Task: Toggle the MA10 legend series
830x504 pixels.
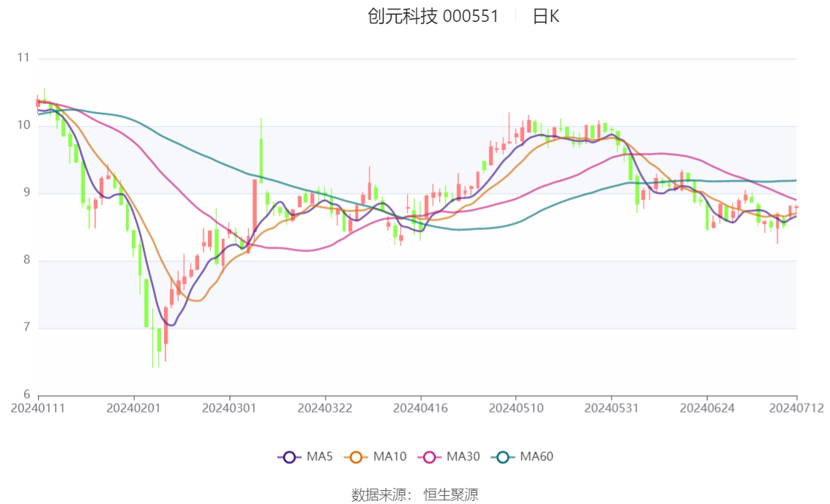Action: pos(375,457)
